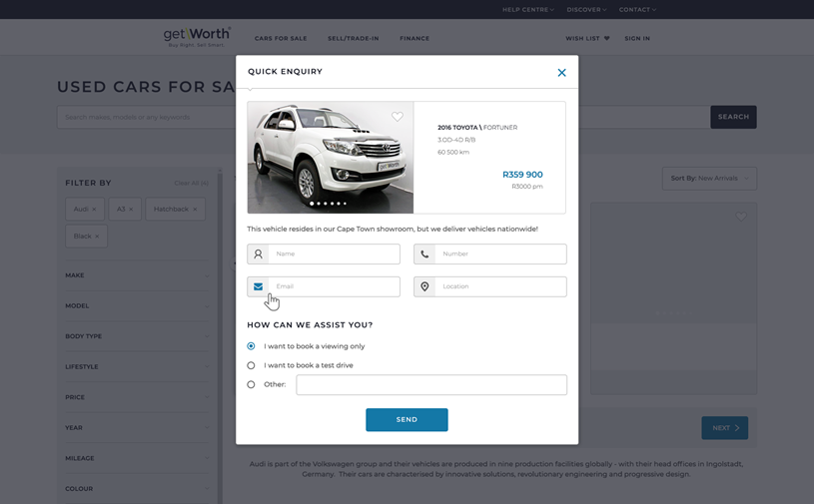Click the person icon in Name field
This screenshot has width=814, height=504.
click(x=258, y=254)
